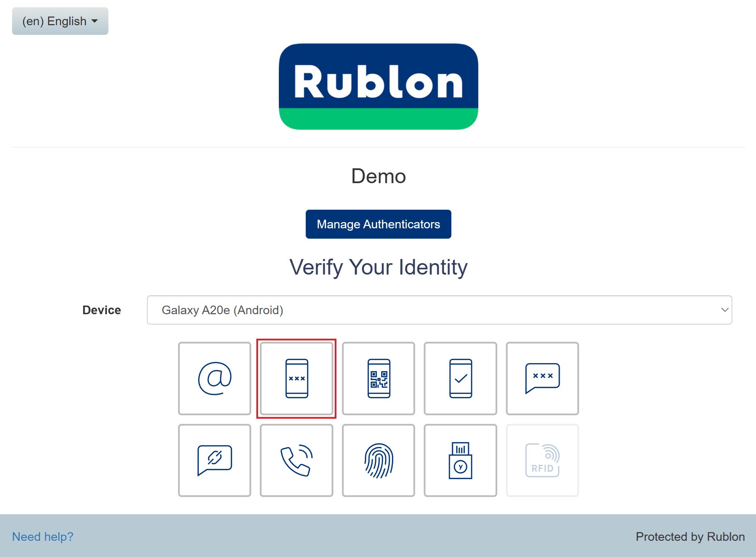Image resolution: width=756 pixels, height=557 pixels.
Task: Click the Demo application heading
Action: (x=378, y=176)
